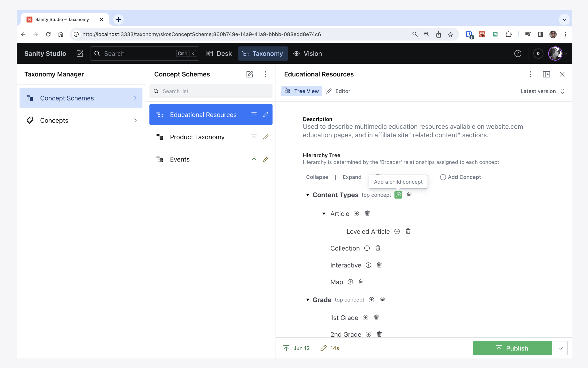Screen dimensions: 588x368
Task: Click publish arrow icon on Educational Resources row
Action: [254, 115]
